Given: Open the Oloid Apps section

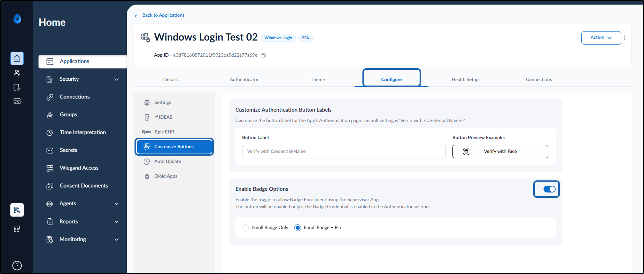Looking at the screenshot, I should pyautogui.click(x=174, y=176).
